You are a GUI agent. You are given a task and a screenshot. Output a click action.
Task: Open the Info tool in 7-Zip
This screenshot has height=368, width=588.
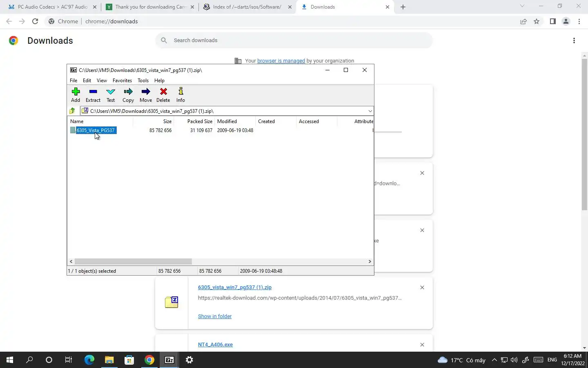[180, 95]
